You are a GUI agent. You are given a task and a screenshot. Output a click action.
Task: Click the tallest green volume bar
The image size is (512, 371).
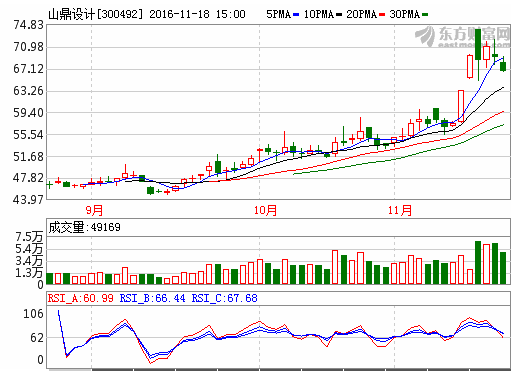click(x=478, y=263)
